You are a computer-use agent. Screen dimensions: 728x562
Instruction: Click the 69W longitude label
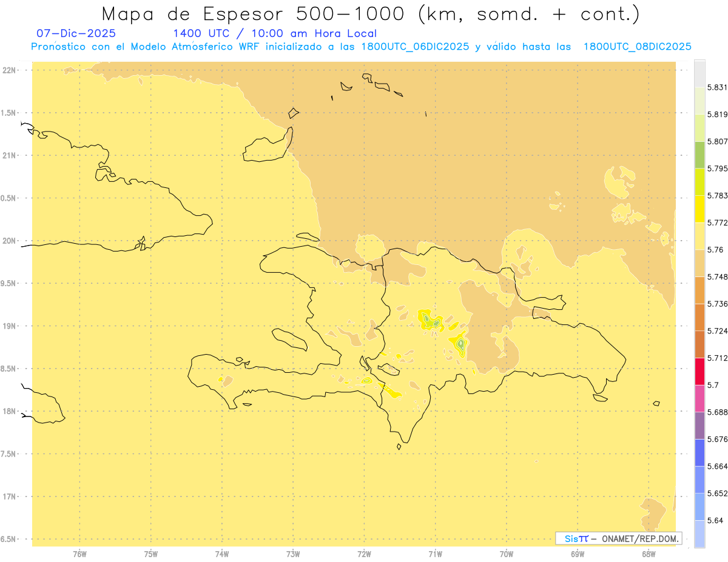578,554
